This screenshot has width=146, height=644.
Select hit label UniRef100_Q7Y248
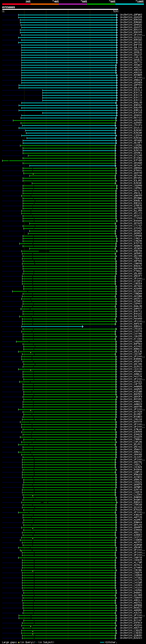pos(131,156)
